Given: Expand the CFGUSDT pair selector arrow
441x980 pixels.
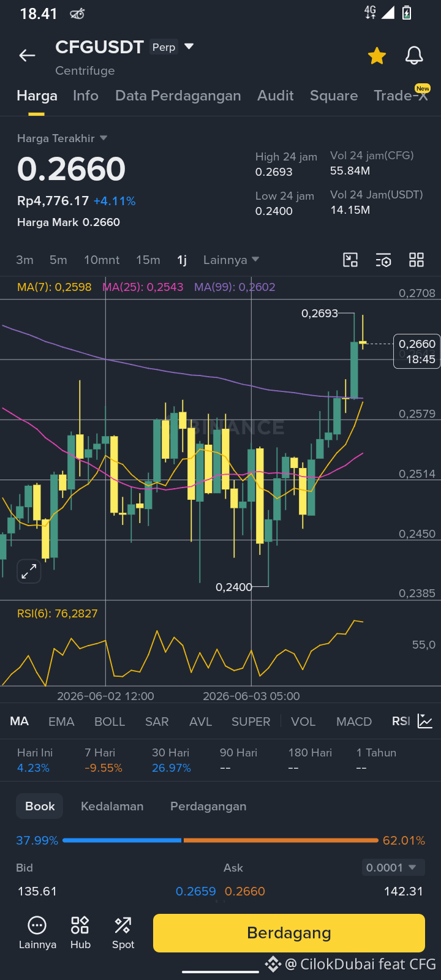Looking at the screenshot, I should [x=189, y=47].
